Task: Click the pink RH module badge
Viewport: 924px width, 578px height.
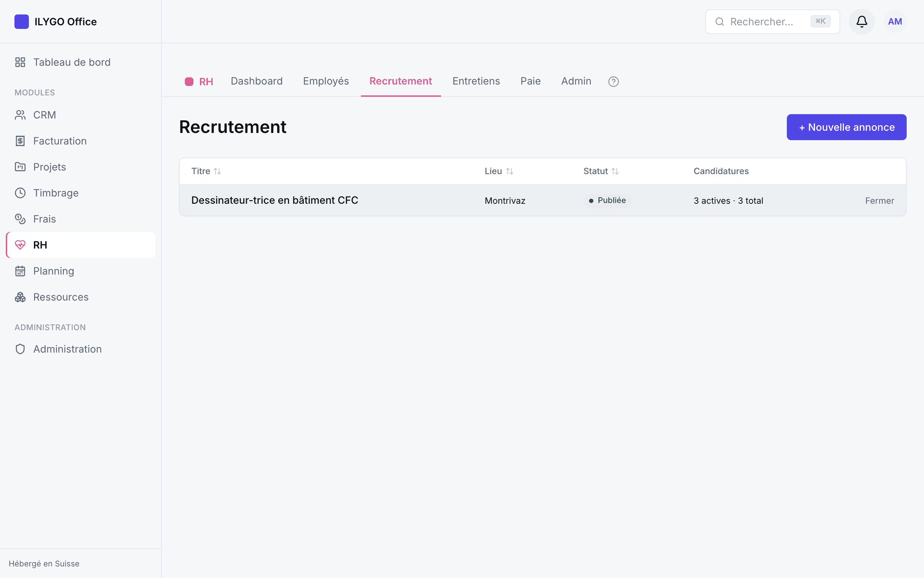Action: 189,81
